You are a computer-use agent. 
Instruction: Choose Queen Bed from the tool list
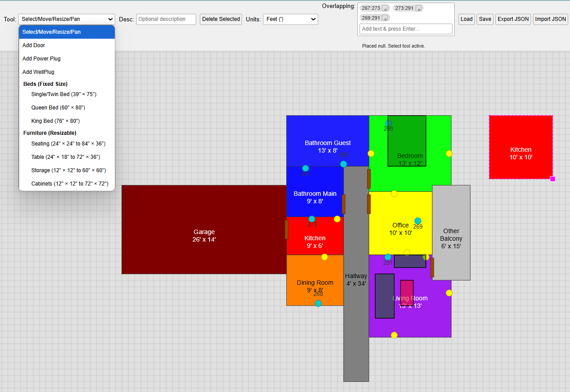(x=58, y=108)
